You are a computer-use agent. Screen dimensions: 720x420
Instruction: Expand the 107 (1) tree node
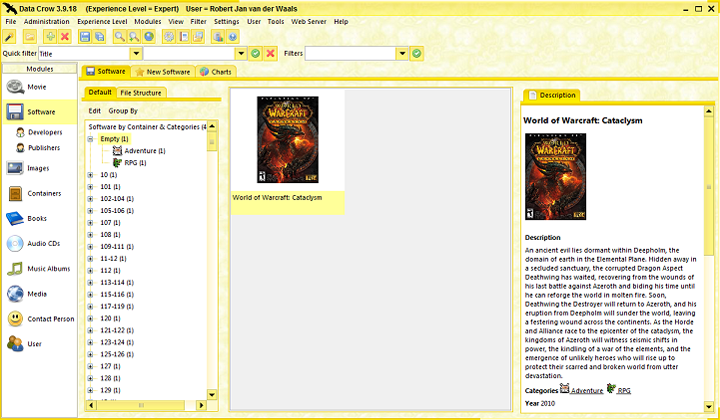(90, 223)
